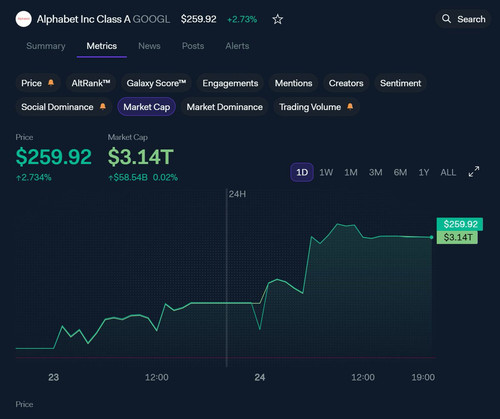Click the Alphabet Inc Class A title
Screen dimensions: 500x419
pyautogui.click(x=84, y=19)
